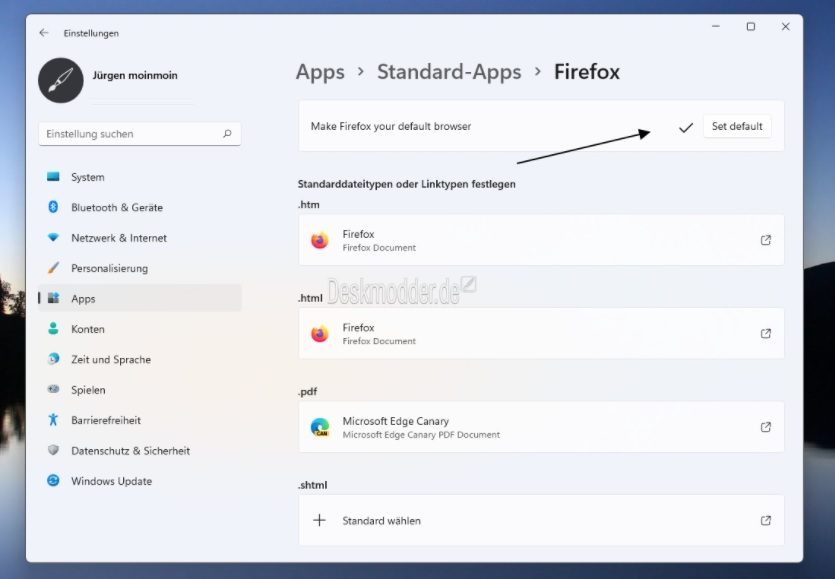Click the search magnifier icon
Image resolution: width=835 pixels, height=579 pixels.
click(227, 134)
